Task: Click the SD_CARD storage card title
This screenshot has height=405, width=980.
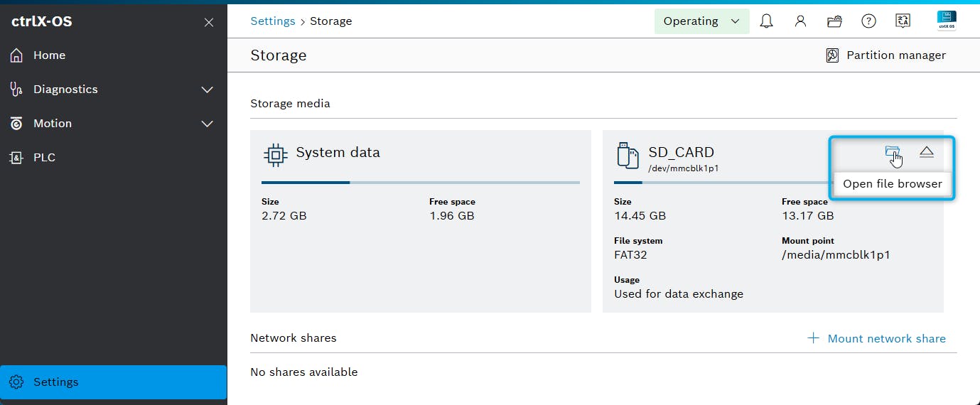Action: [681, 152]
